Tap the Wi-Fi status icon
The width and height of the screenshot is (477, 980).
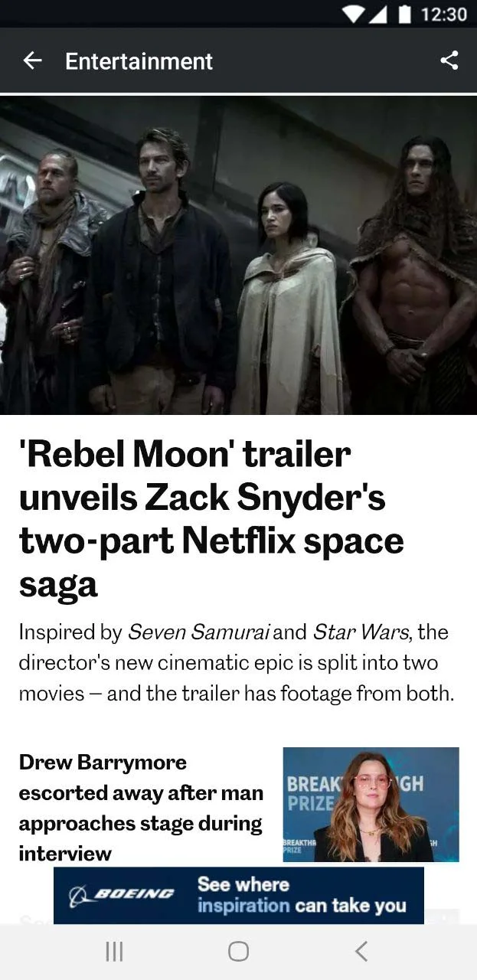(x=353, y=14)
